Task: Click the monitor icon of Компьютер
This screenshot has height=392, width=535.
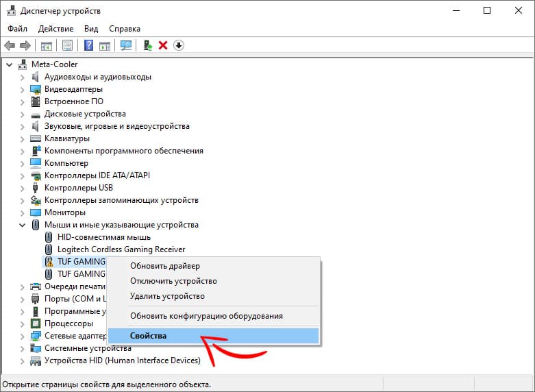Action: [36, 163]
